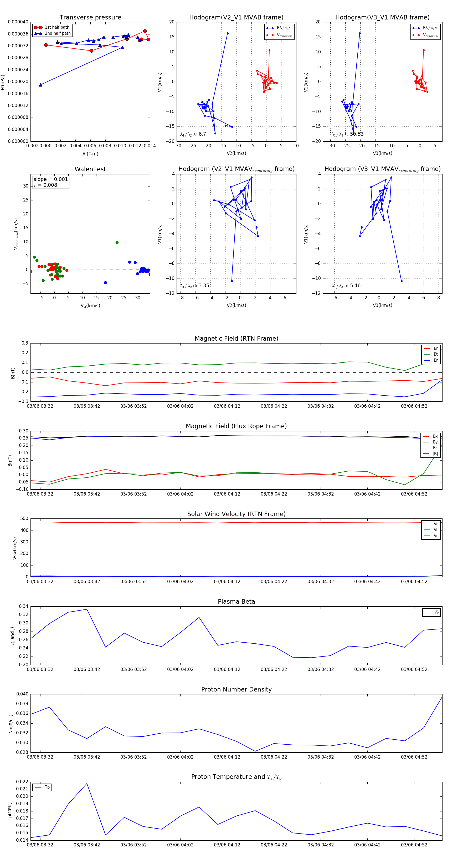
Task: Click the eigenvalue ratio annotation reading 5.46
Action: (346, 286)
